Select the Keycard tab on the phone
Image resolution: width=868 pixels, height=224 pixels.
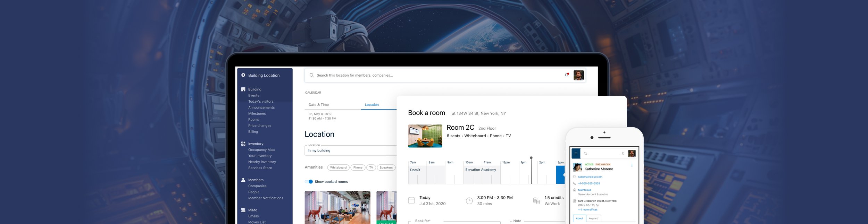point(593,218)
